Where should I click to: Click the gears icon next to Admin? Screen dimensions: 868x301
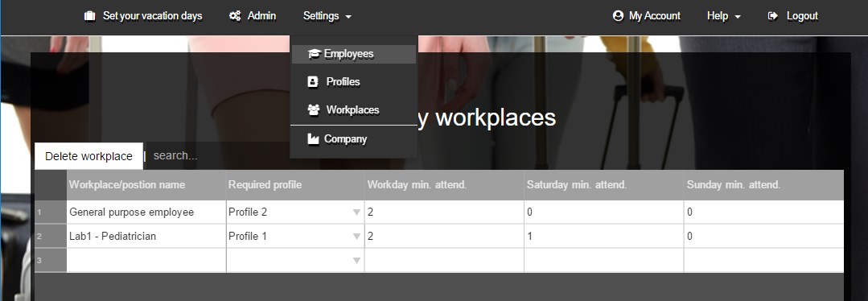(x=235, y=16)
